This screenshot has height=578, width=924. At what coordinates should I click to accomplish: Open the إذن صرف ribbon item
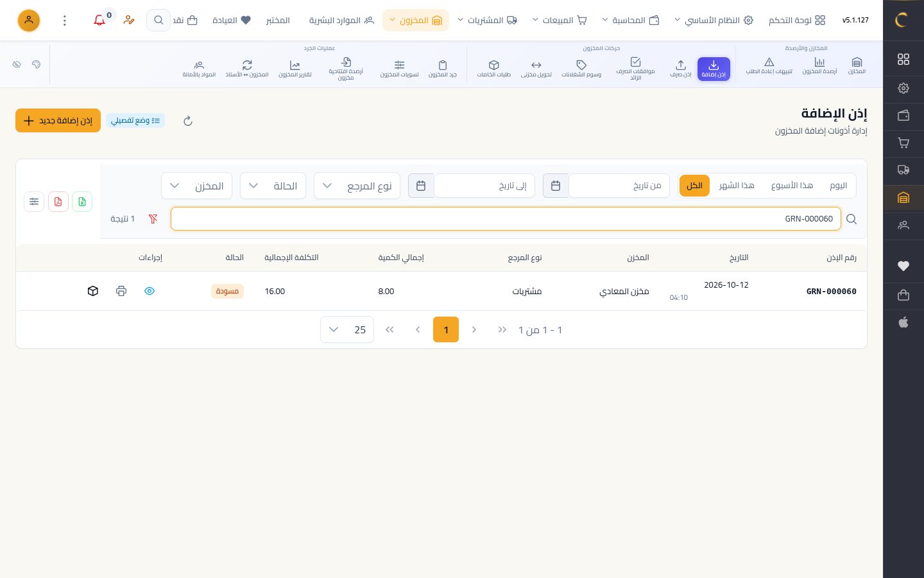click(681, 69)
